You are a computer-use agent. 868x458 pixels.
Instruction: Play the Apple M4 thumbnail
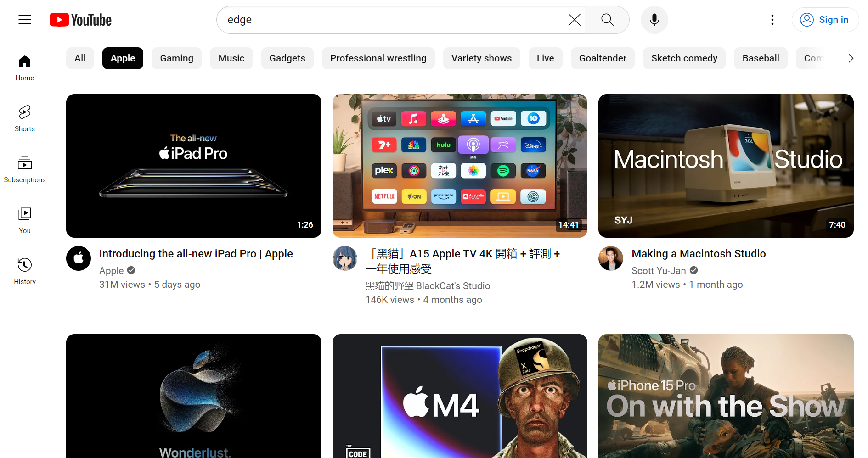click(460, 396)
